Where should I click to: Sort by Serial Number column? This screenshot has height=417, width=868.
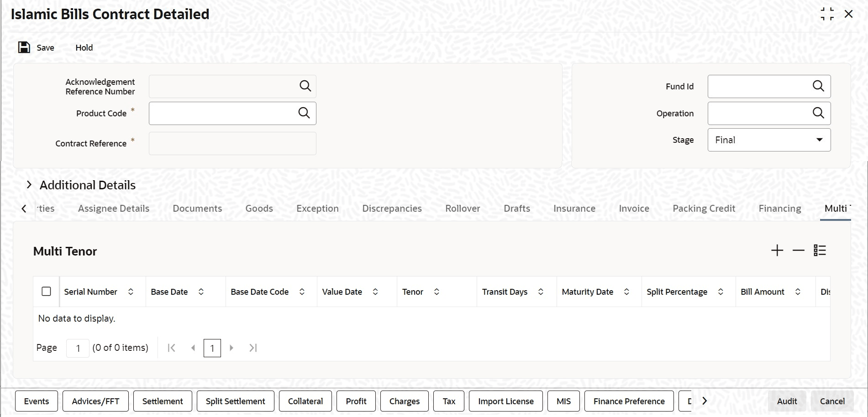131,292
